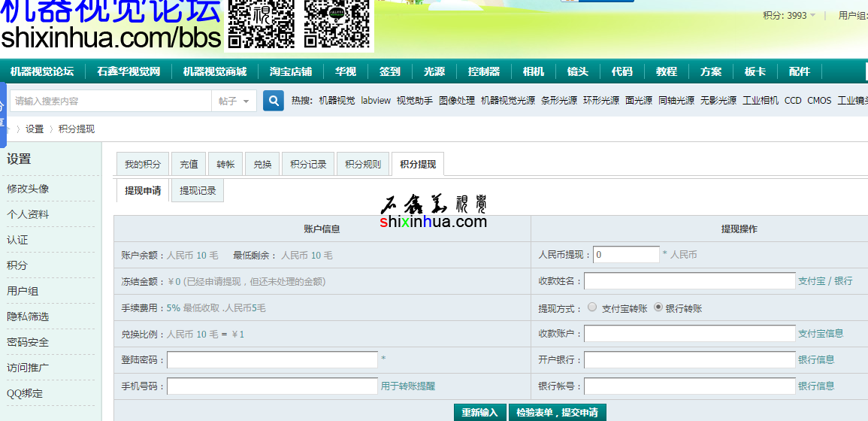The image size is (868, 421).
Task: Switch to the 提现记录 tab
Action: pyautogui.click(x=198, y=191)
